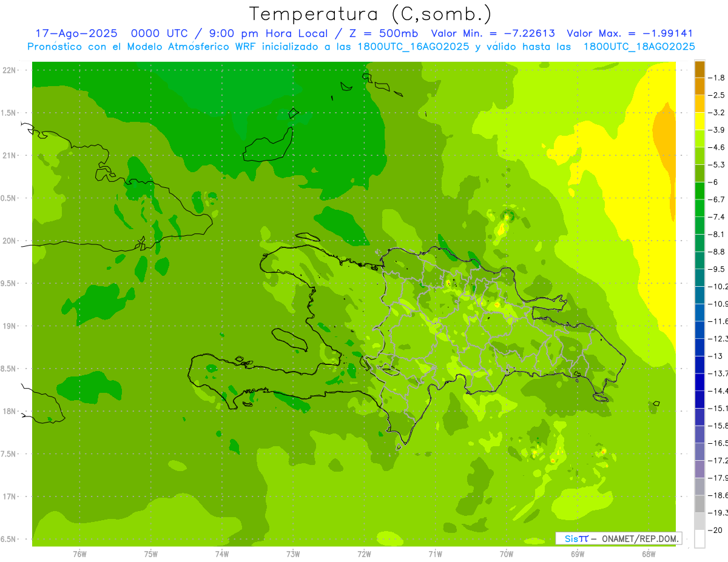Click the purple colorbar swatch between -17.2 and -17.9

tap(700, 469)
